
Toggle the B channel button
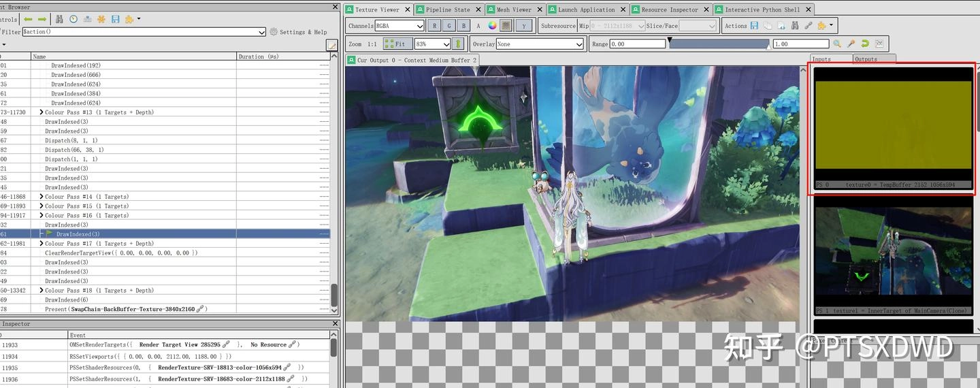pyautogui.click(x=463, y=25)
